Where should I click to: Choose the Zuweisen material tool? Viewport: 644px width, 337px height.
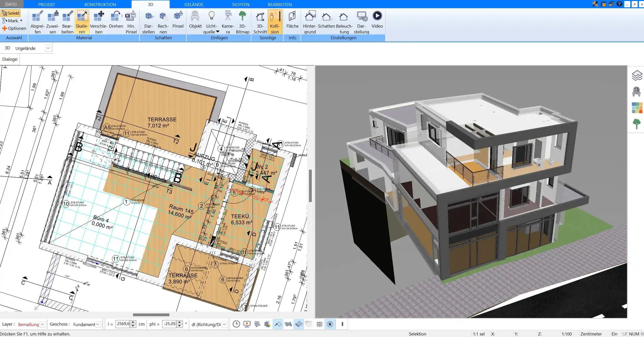click(53, 22)
